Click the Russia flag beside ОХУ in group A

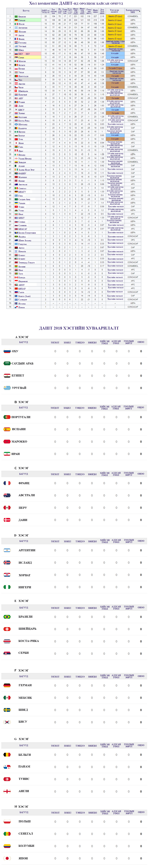(x=7, y=351)
